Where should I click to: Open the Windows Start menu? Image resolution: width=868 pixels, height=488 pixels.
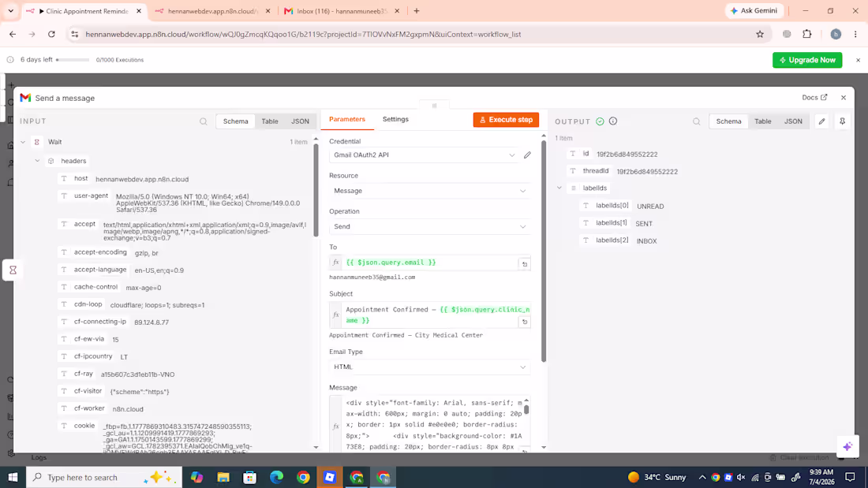pos(13,477)
